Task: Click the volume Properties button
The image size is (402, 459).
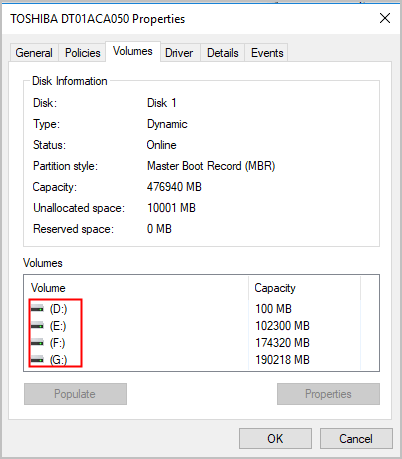Action: click(328, 394)
